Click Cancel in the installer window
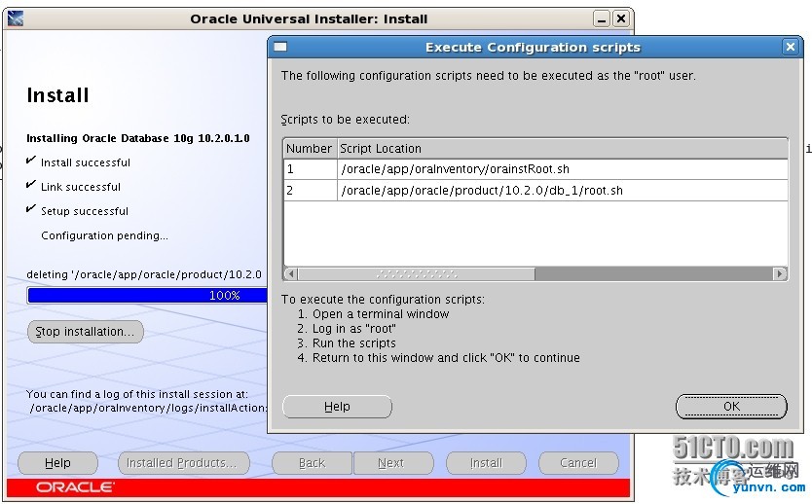 pos(578,463)
